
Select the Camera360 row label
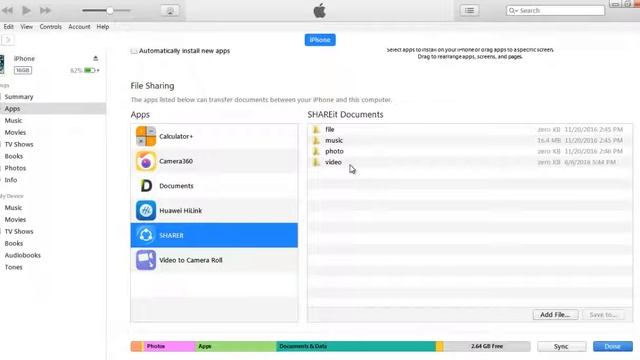pos(176,161)
